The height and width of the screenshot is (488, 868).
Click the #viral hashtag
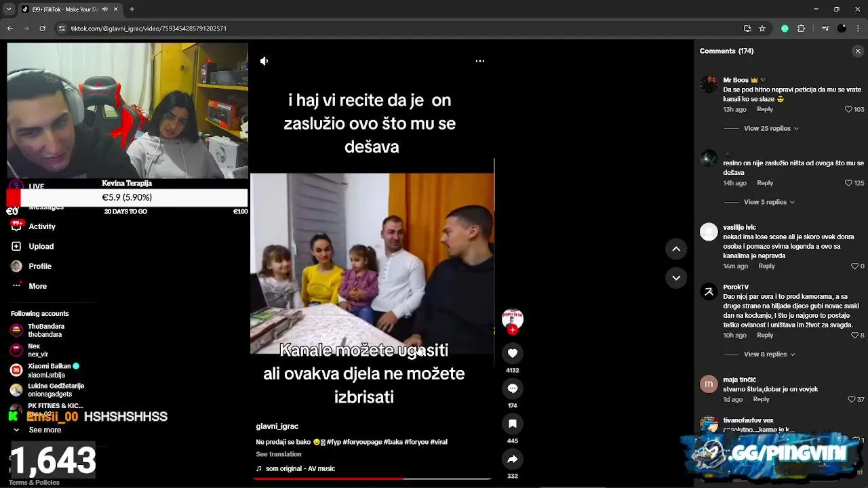coord(439,442)
